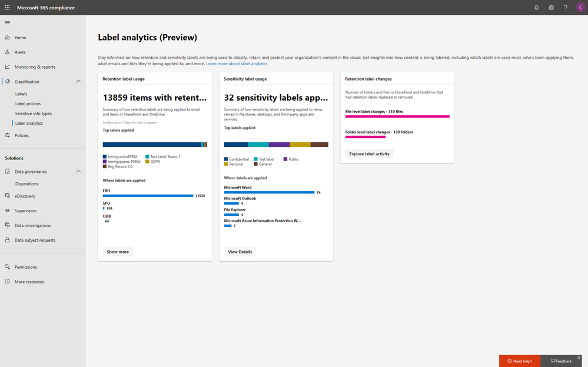Click the Microsoft Word usage bar
The height and width of the screenshot is (367, 588).
click(269, 192)
